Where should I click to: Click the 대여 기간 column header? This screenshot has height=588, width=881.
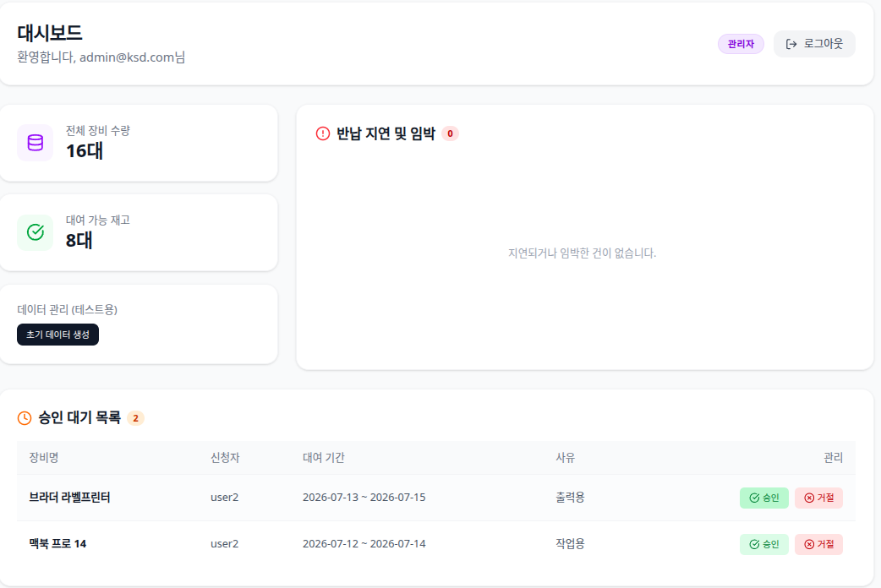(324, 458)
